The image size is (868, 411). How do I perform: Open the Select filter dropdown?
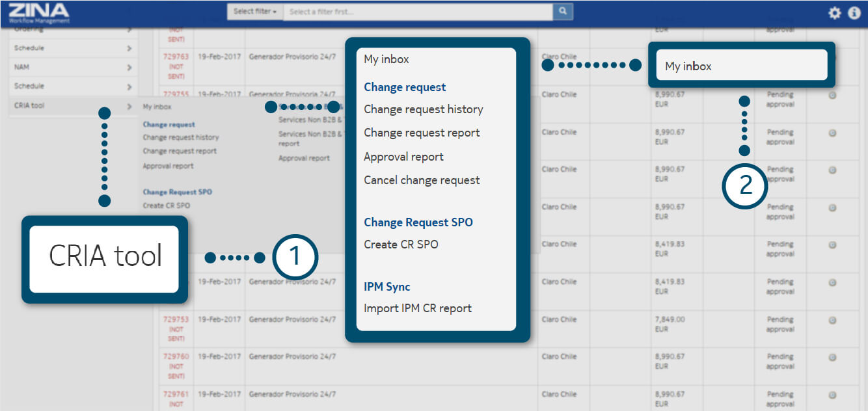pos(254,12)
